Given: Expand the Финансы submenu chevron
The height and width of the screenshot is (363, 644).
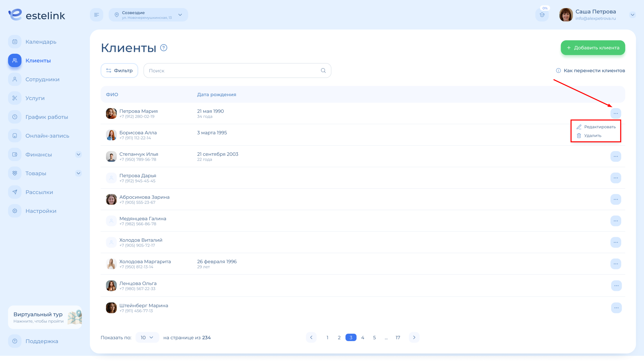Looking at the screenshot, I should [78, 154].
